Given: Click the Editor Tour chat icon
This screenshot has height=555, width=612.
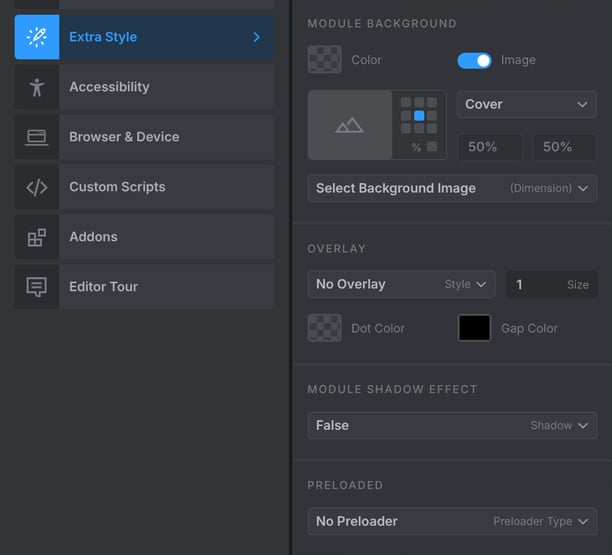Looking at the screenshot, I should coord(37,287).
